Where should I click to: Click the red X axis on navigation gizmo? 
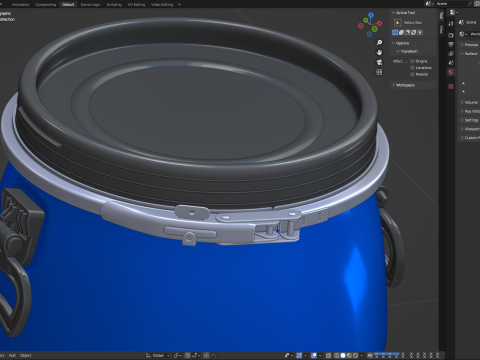tap(380, 23)
